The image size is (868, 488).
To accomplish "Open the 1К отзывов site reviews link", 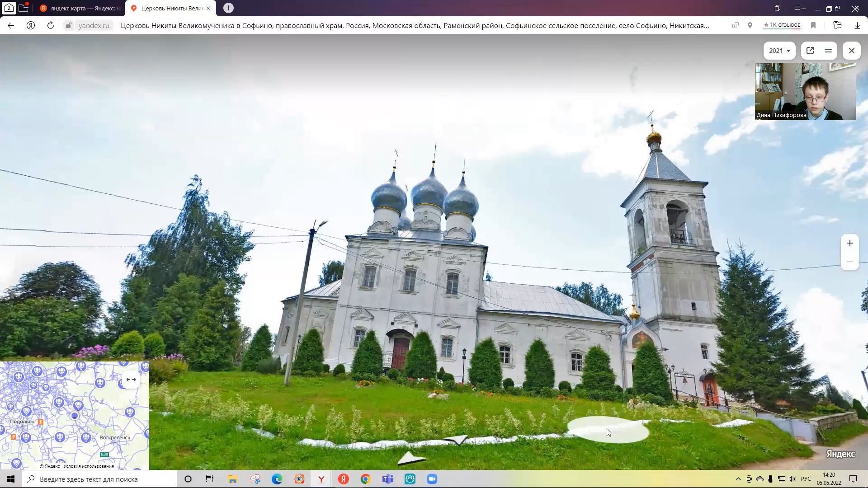I will pyautogui.click(x=782, y=25).
